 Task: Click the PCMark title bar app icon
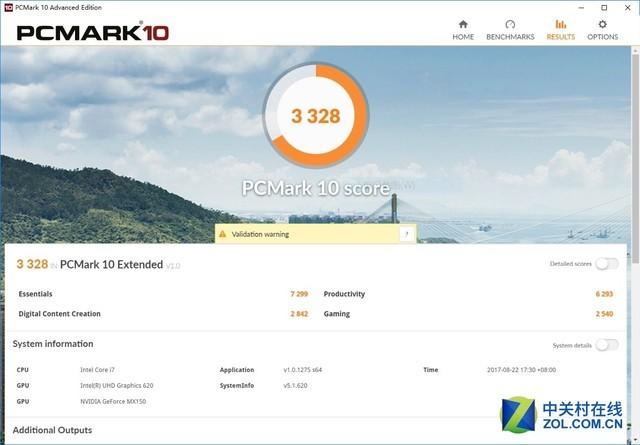point(7,7)
